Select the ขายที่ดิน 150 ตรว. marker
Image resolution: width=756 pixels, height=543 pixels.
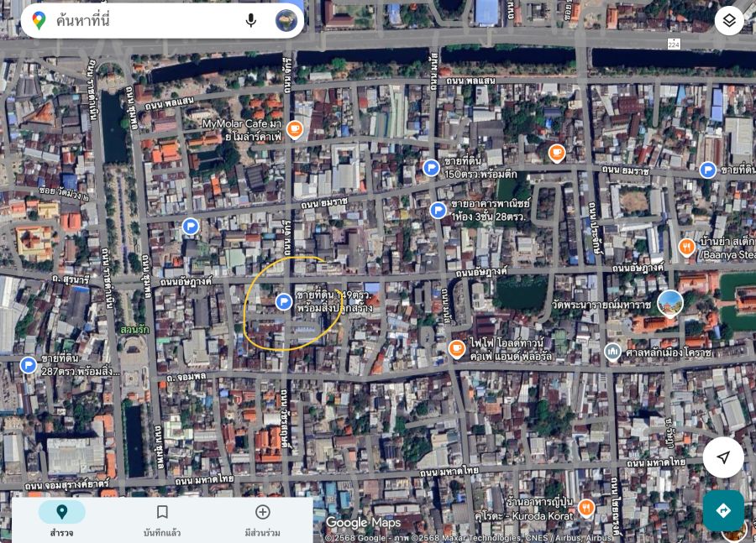click(x=431, y=168)
